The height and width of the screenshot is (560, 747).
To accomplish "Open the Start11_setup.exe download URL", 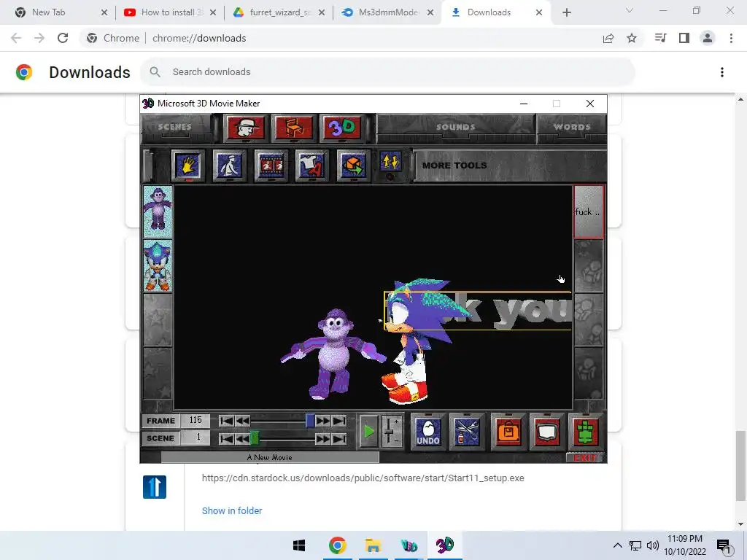I will (x=363, y=478).
